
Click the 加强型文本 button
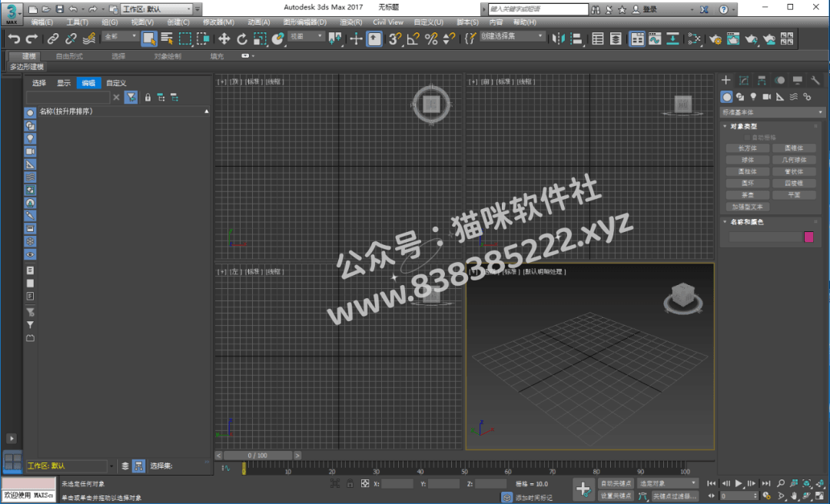pos(748,207)
